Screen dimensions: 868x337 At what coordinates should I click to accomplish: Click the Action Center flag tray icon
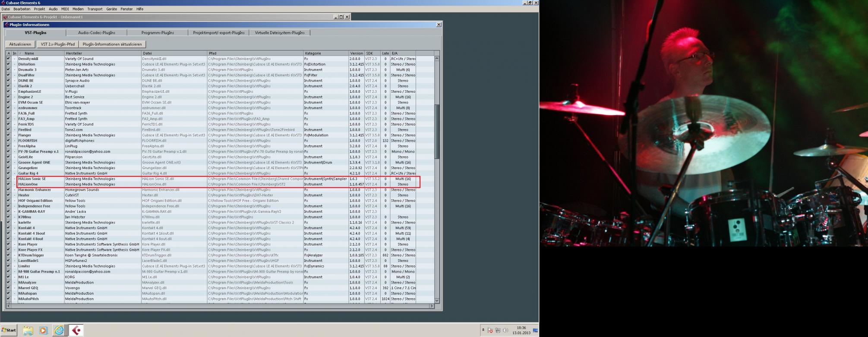[490, 331]
